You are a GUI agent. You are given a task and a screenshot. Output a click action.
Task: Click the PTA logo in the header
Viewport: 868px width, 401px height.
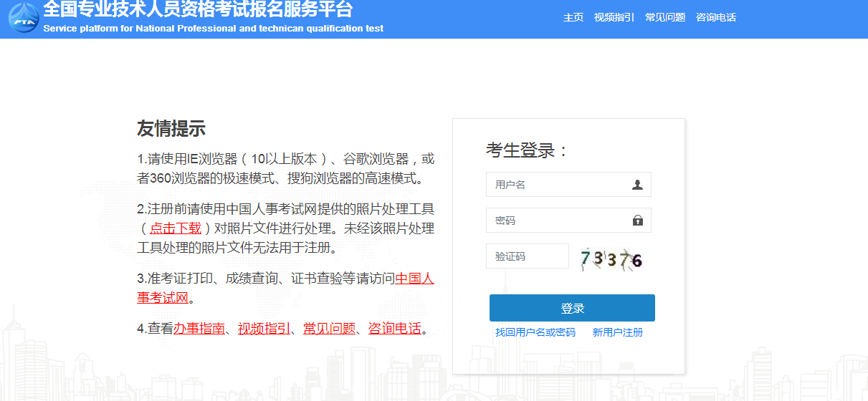pyautogui.click(x=24, y=18)
